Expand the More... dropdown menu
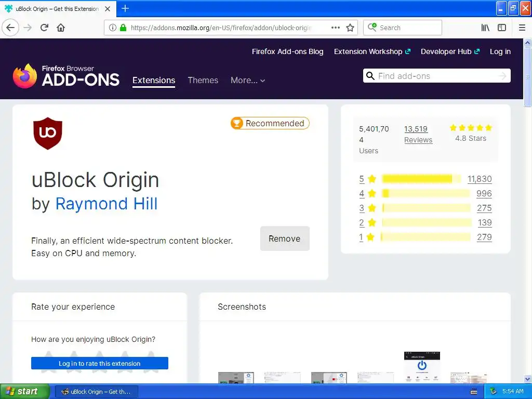This screenshot has height=399, width=532. tap(248, 81)
